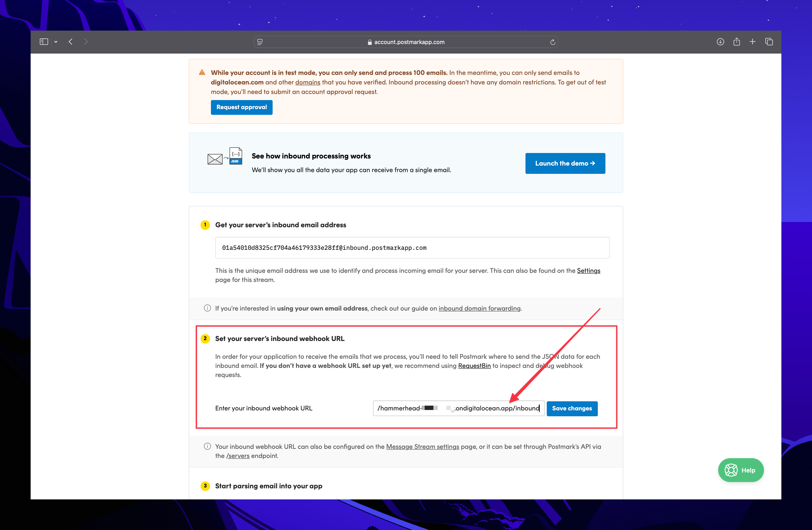
Task: Go back to the previous page
Action: [x=71, y=42]
